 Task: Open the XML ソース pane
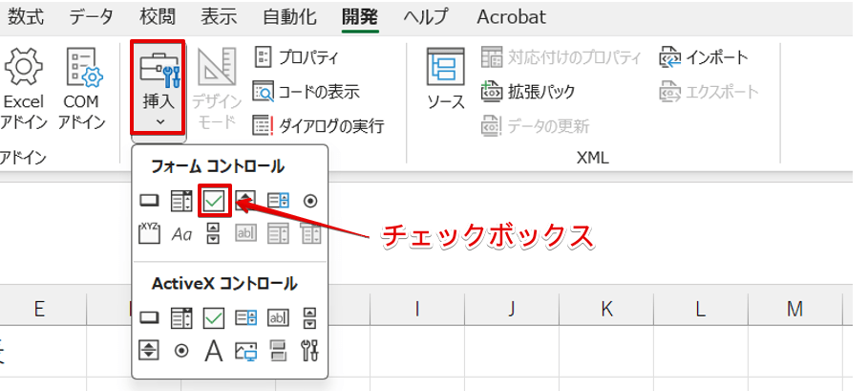[x=446, y=78]
